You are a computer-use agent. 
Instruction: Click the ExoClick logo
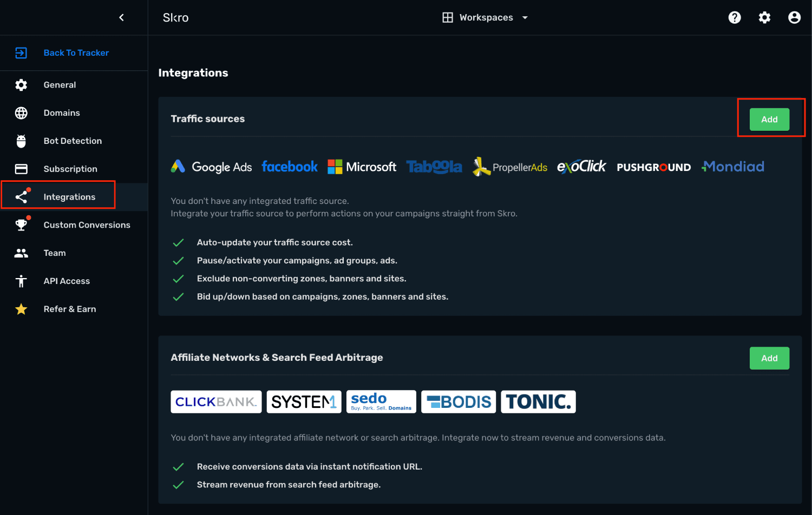[581, 167]
